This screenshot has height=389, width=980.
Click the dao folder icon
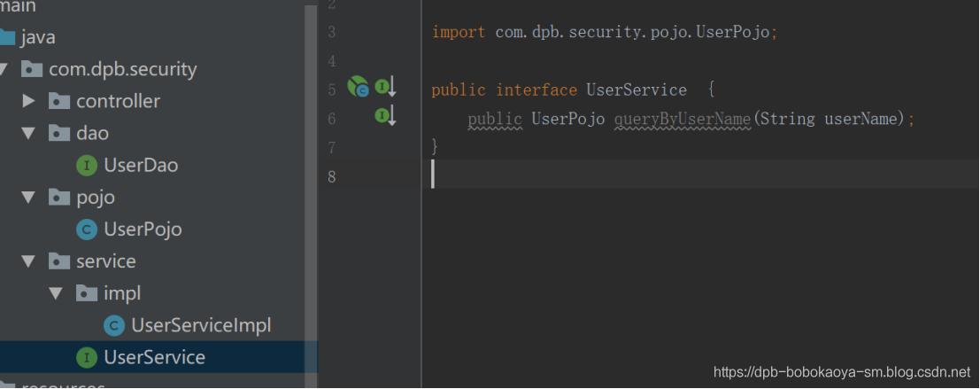(58, 133)
